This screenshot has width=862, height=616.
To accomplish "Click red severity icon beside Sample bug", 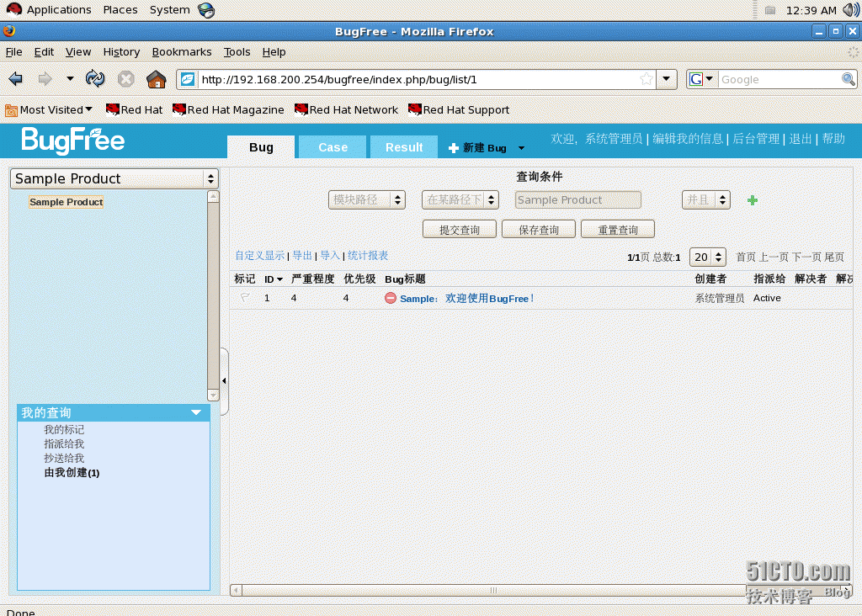I will pos(391,299).
